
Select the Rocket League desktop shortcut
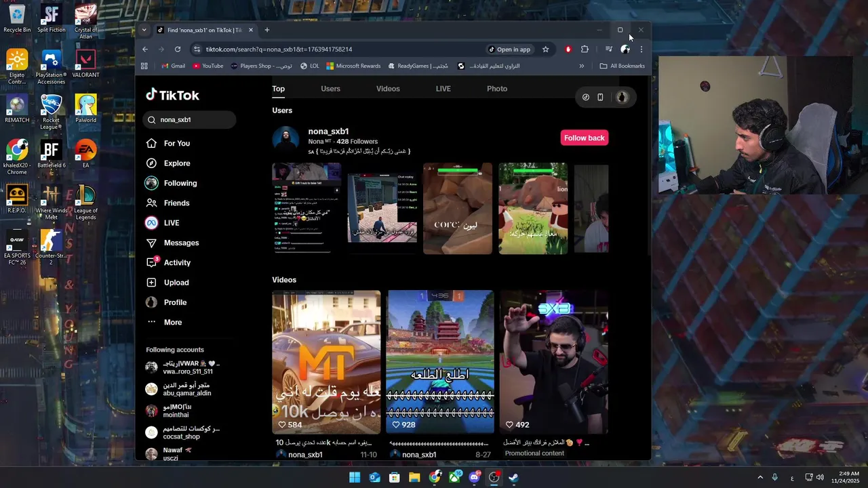tap(51, 113)
